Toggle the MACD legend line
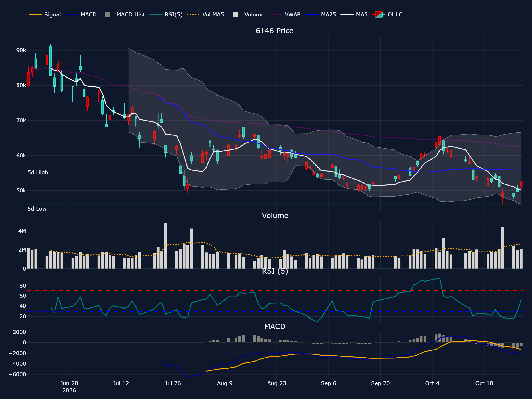 coord(81,14)
